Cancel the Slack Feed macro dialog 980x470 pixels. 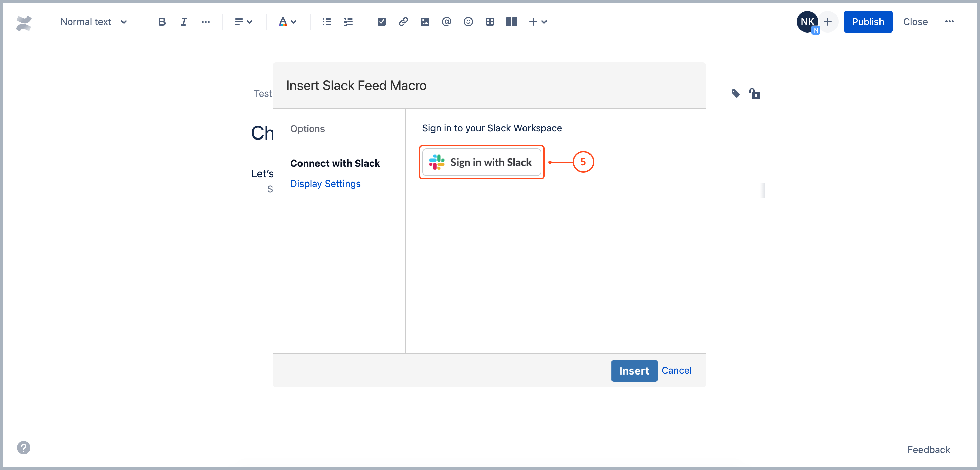click(x=676, y=370)
